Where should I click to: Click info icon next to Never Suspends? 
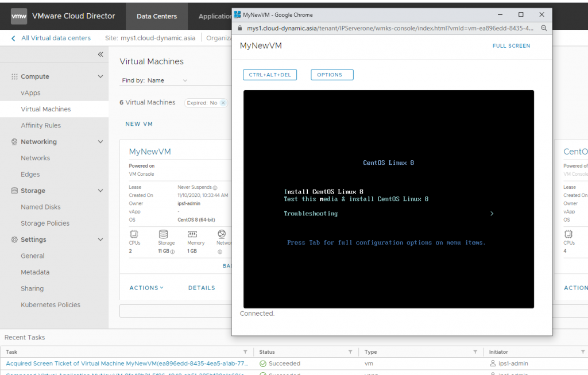215,187
